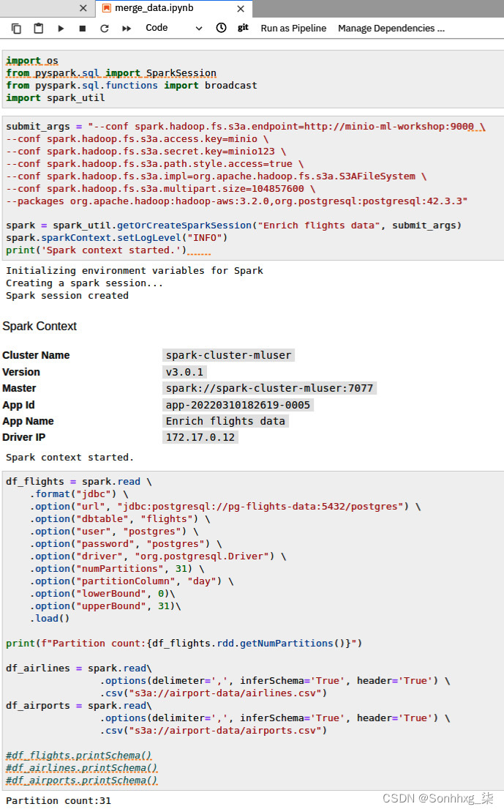Click the #df_airports.printSchema() comment
This screenshot has height=812, width=504.
82,781
